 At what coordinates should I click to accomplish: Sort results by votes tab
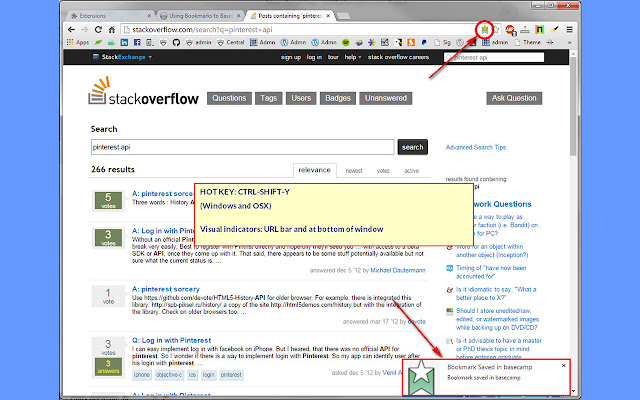[383, 171]
